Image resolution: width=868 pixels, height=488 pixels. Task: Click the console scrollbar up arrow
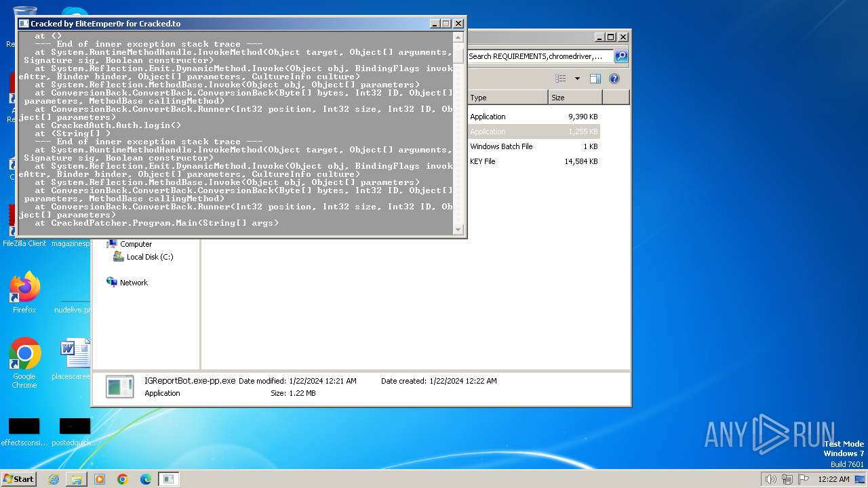459,37
